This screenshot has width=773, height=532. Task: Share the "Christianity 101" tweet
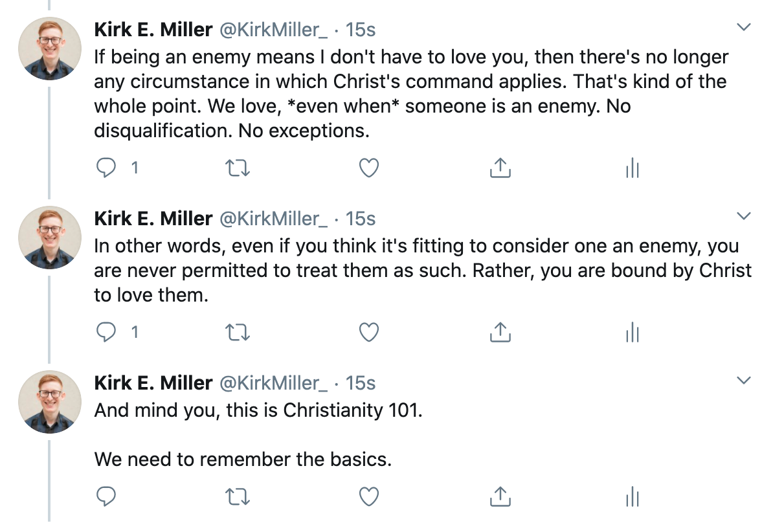(x=500, y=496)
